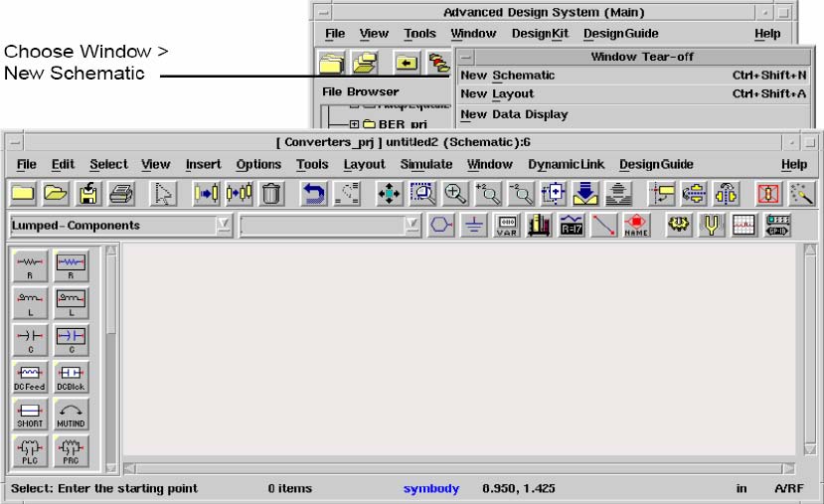Click the Zoom out by 2 magnifier
Image resolution: width=824 pixels, height=504 pixels.
pyautogui.click(x=520, y=194)
